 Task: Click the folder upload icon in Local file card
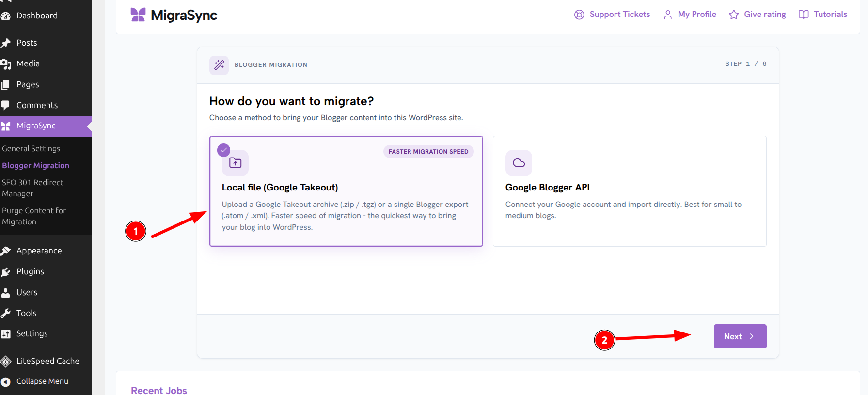235,163
